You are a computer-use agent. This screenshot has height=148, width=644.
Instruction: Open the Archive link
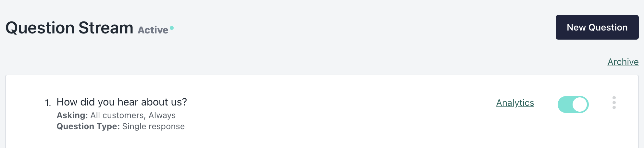pyautogui.click(x=623, y=62)
